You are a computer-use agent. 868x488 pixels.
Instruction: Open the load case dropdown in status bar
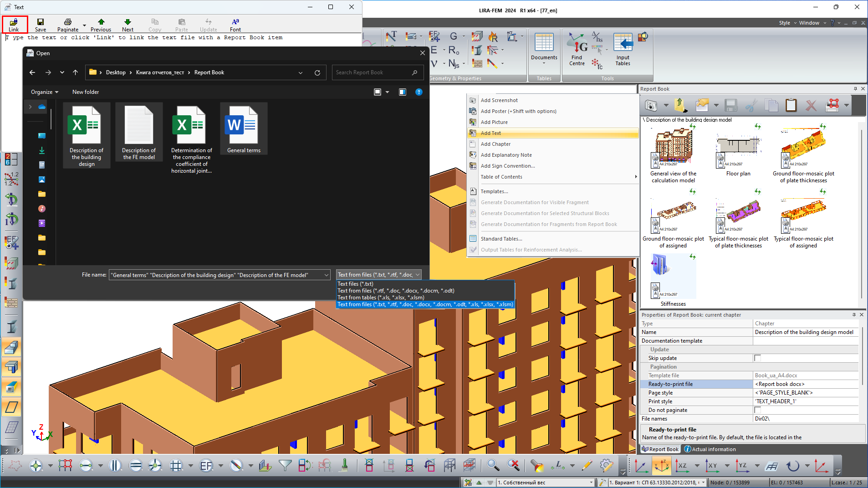coord(591,483)
